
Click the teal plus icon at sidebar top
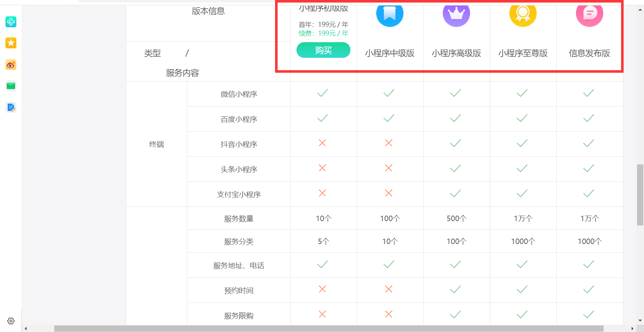click(x=11, y=22)
